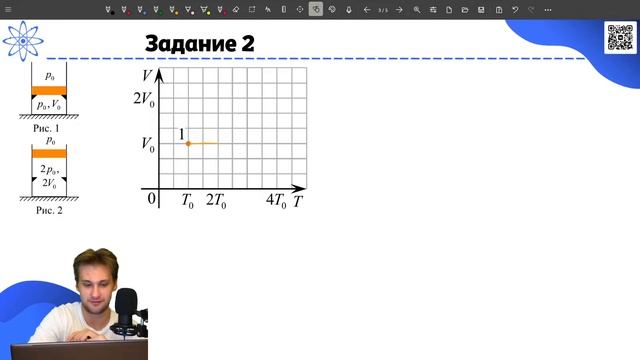Select the yellow highlighter tool

point(205,10)
